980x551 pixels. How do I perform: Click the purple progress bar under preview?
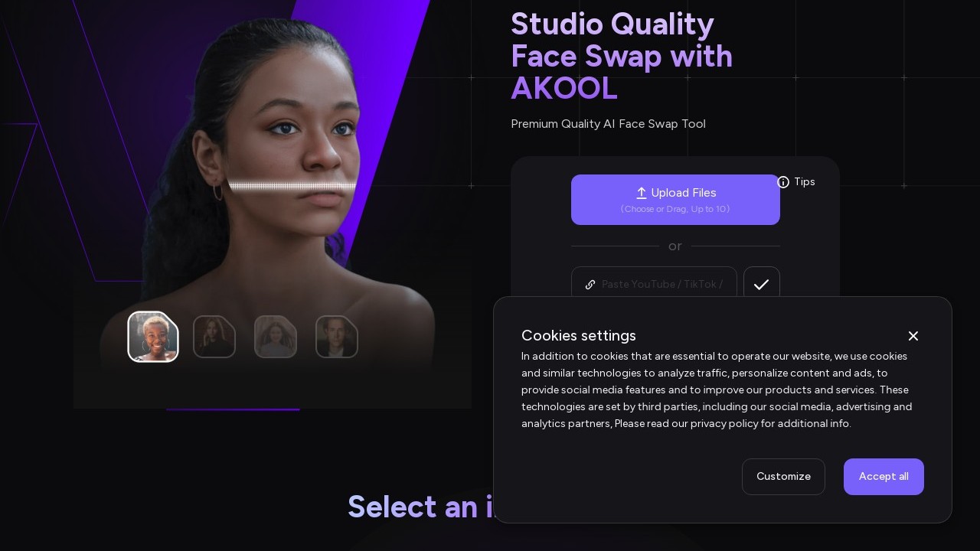233,409
